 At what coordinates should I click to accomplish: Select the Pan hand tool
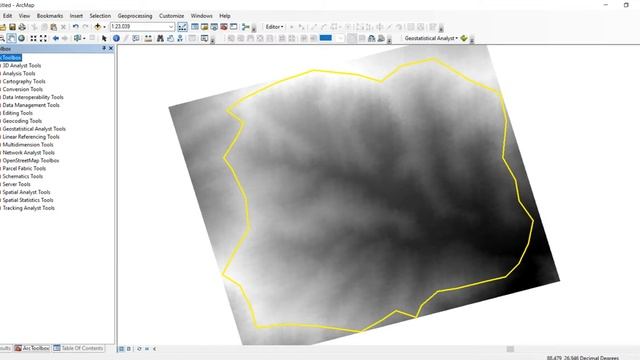[x=11, y=38]
